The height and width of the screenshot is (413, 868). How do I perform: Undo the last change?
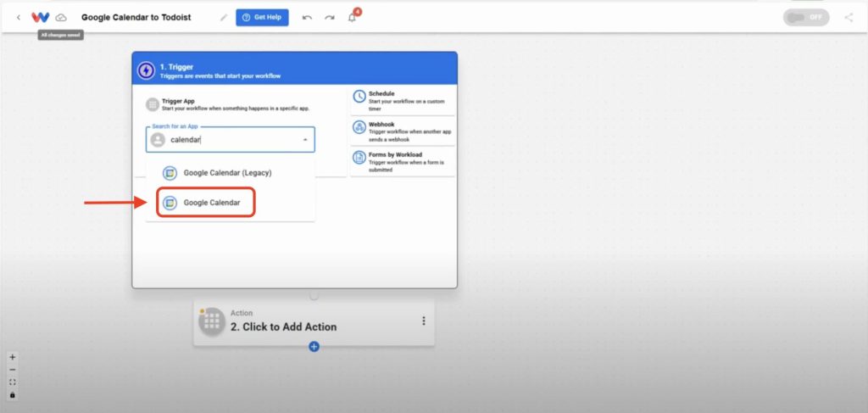[307, 18]
